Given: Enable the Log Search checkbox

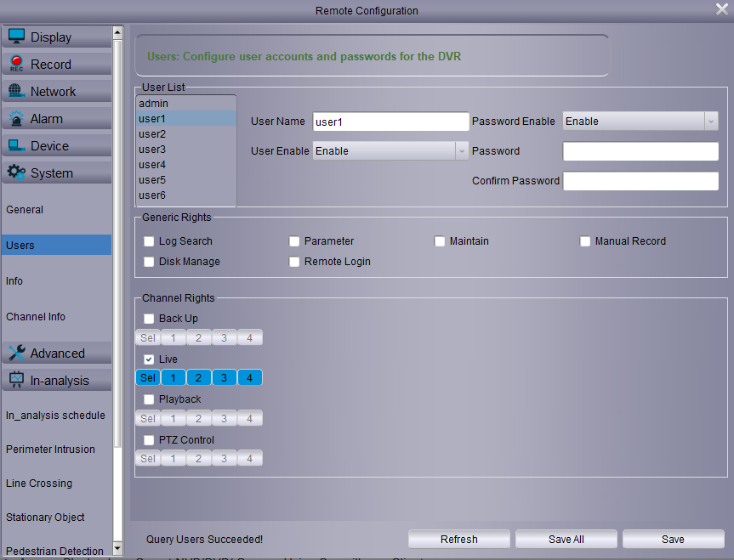Looking at the screenshot, I should [x=150, y=241].
